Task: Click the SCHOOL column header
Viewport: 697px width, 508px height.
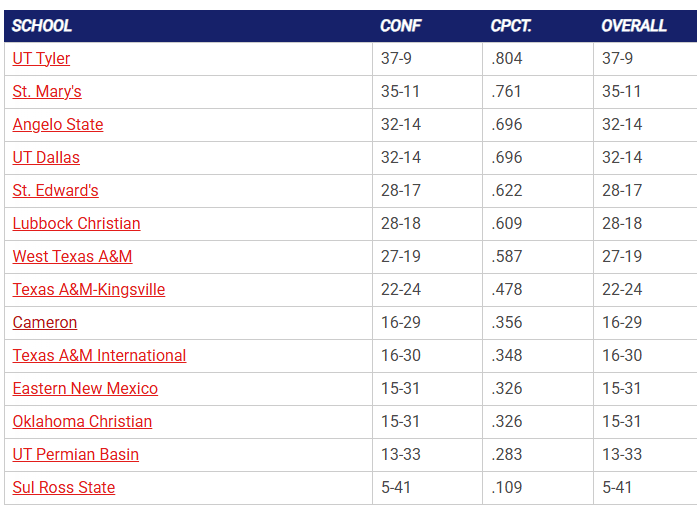Action: pos(42,26)
